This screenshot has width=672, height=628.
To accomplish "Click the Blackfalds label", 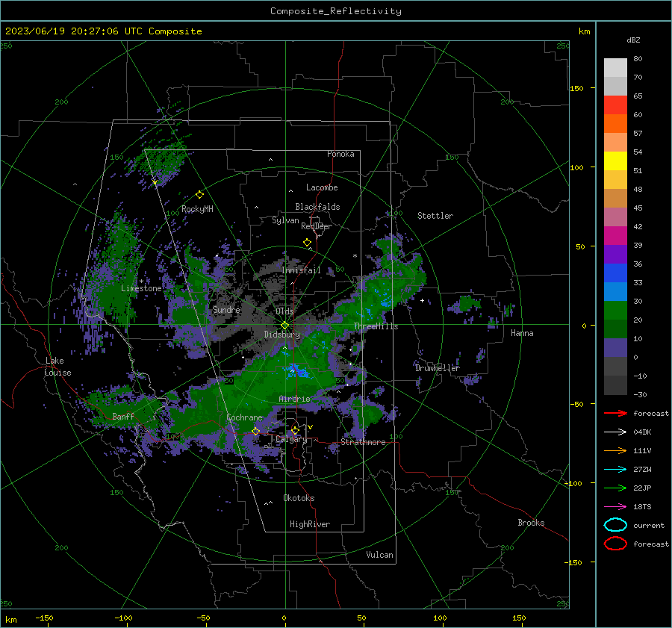I will 317,207.
